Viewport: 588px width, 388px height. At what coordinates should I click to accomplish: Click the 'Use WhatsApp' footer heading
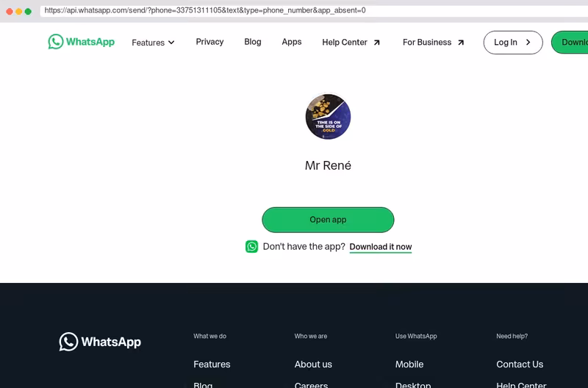416,336
